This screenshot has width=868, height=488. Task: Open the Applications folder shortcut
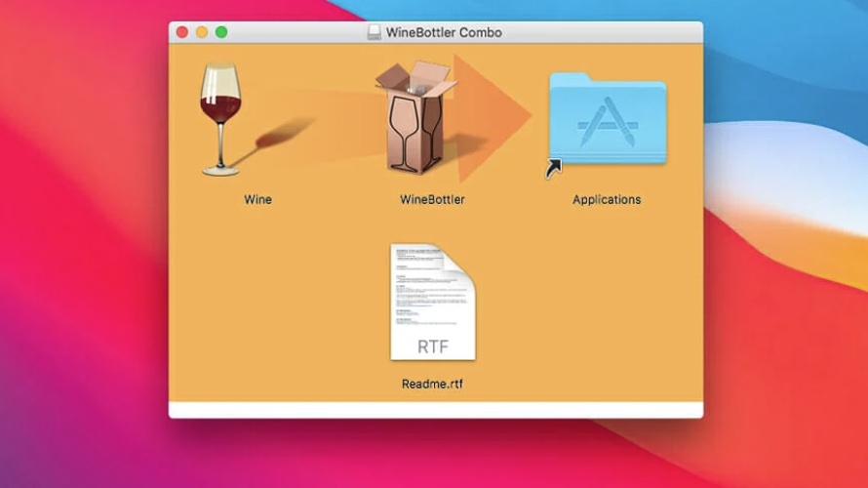pyautogui.click(x=608, y=118)
